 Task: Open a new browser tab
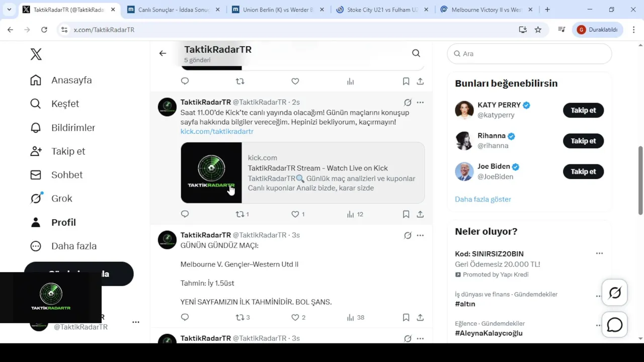pos(547,10)
